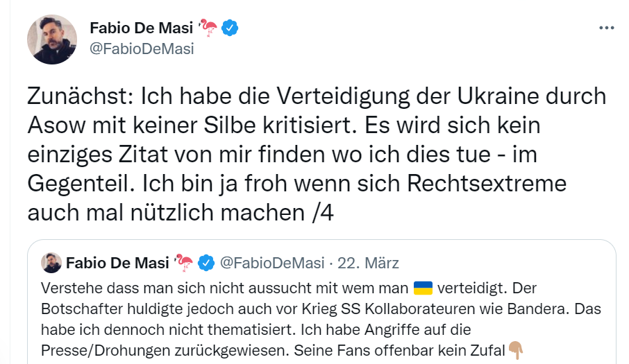Open the bold "Fabio De Masi" name in header
The image size is (629, 364).
click(141, 28)
